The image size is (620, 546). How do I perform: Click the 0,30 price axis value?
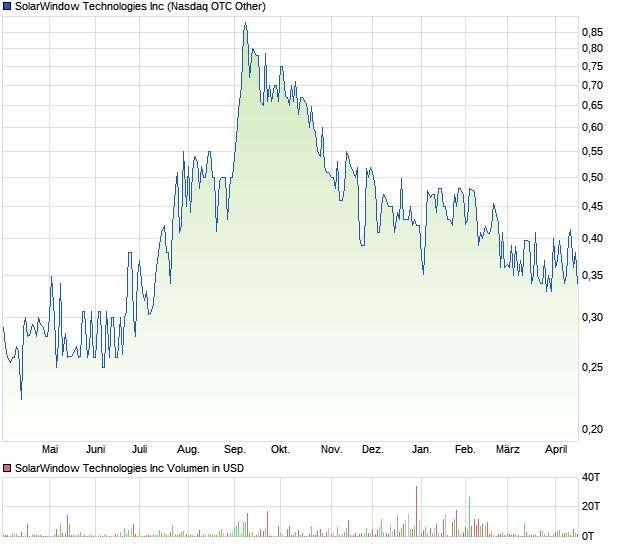[x=592, y=317]
